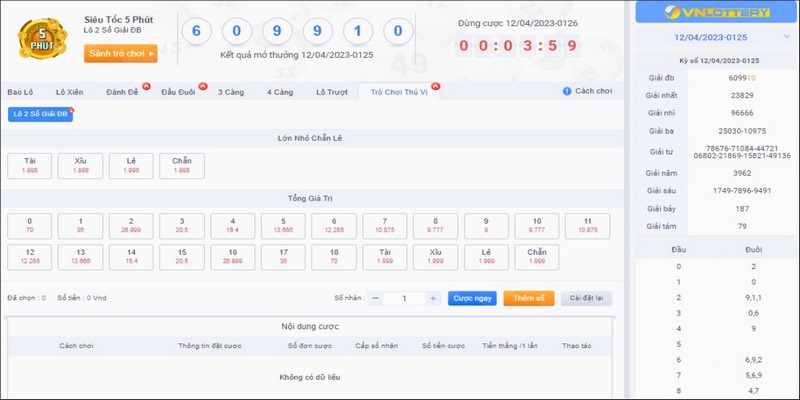Reset selections with Cài đặt lại

click(585, 298)
